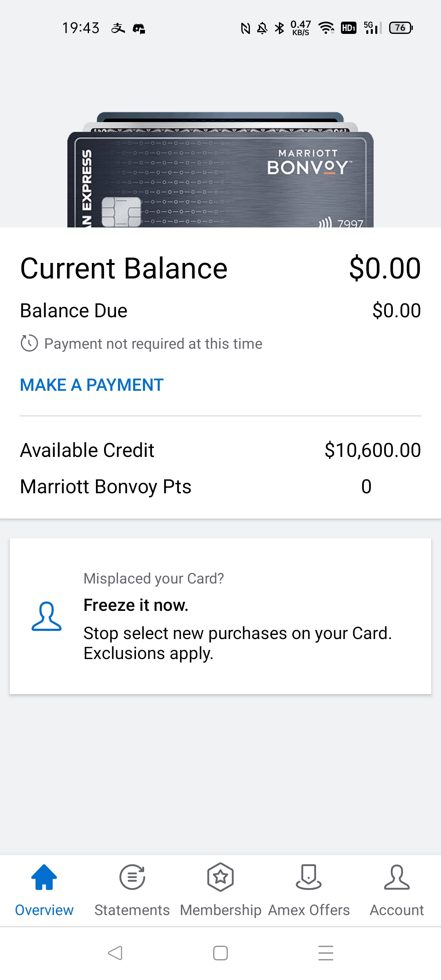Open the Amex Offers download icon
Viewport: 441px width, 980px height.
(309, 877)
